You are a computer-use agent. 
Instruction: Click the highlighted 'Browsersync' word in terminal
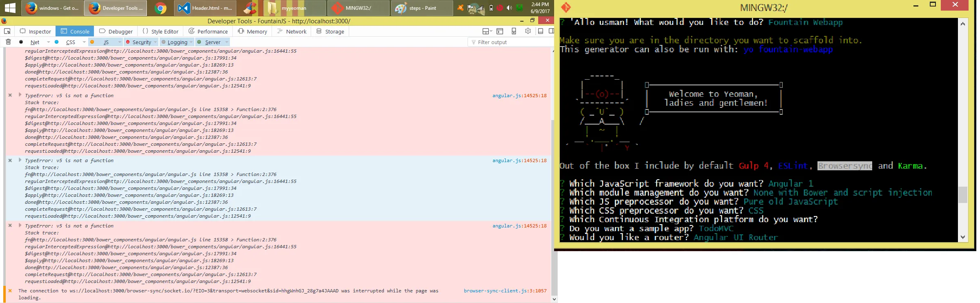click(x=845, y=166)
